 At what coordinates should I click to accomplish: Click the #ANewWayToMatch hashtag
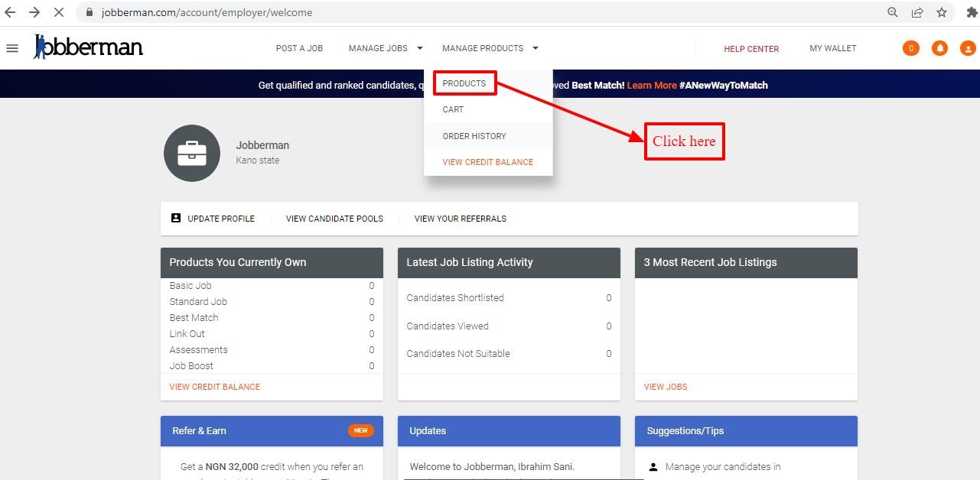723,85
